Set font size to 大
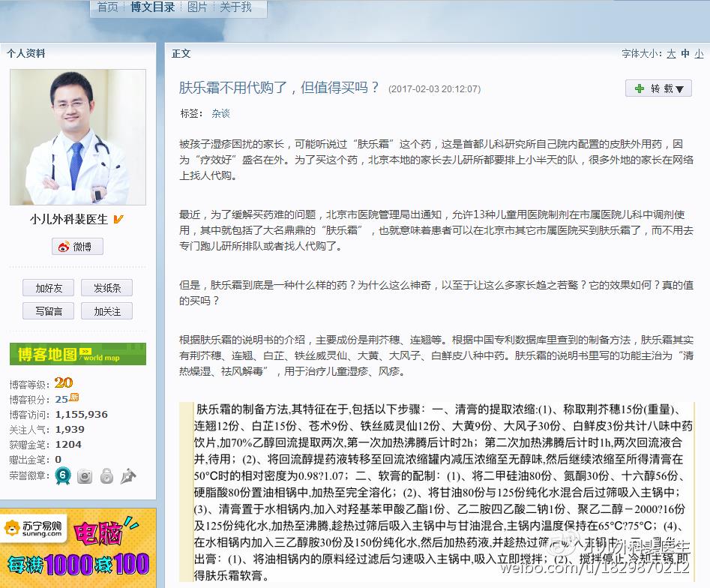Image resolution: width=710 pixels, height=588 pixels. (x=670, y=53)
